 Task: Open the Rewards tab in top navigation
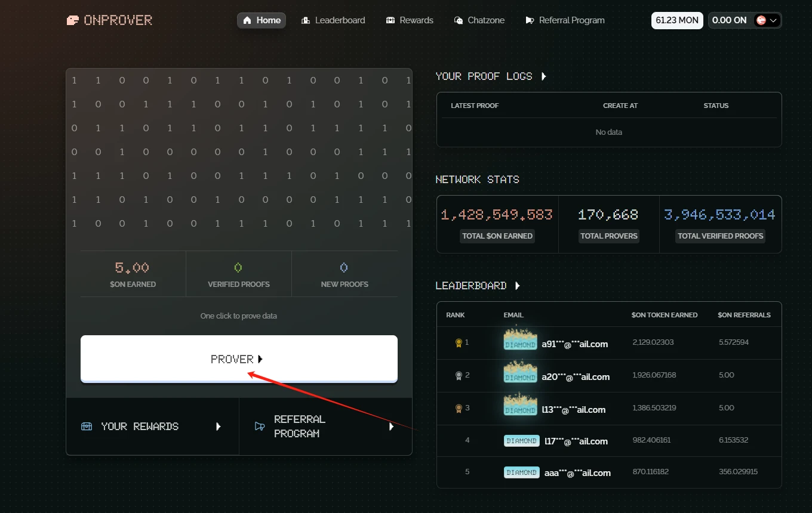[x=410, y=20]
